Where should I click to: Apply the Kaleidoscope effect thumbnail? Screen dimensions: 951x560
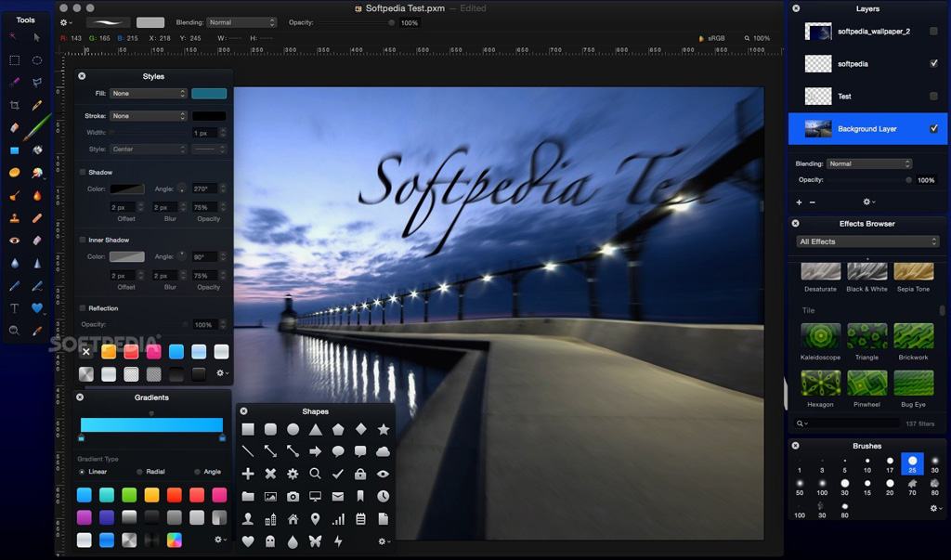coord(821,336)
